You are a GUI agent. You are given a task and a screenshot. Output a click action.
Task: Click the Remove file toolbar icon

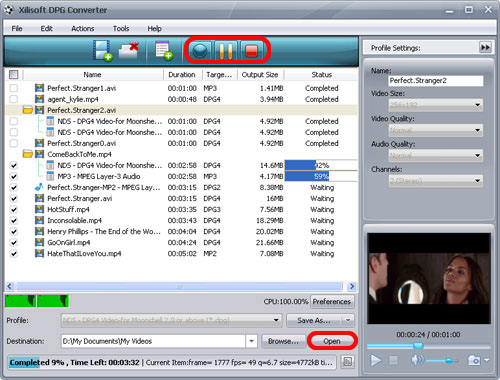[x=129, y=50]
